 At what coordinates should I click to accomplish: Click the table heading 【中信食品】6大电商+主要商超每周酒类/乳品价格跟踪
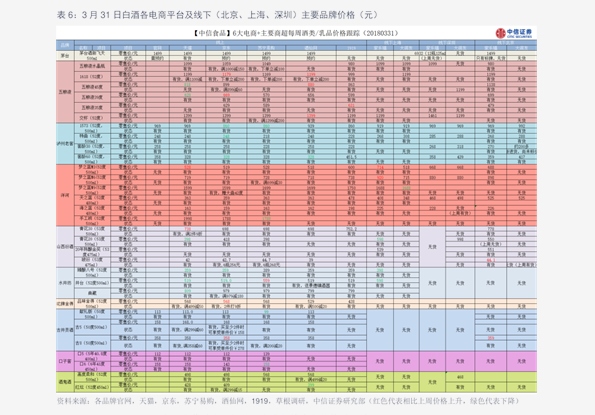click(295, 33)
